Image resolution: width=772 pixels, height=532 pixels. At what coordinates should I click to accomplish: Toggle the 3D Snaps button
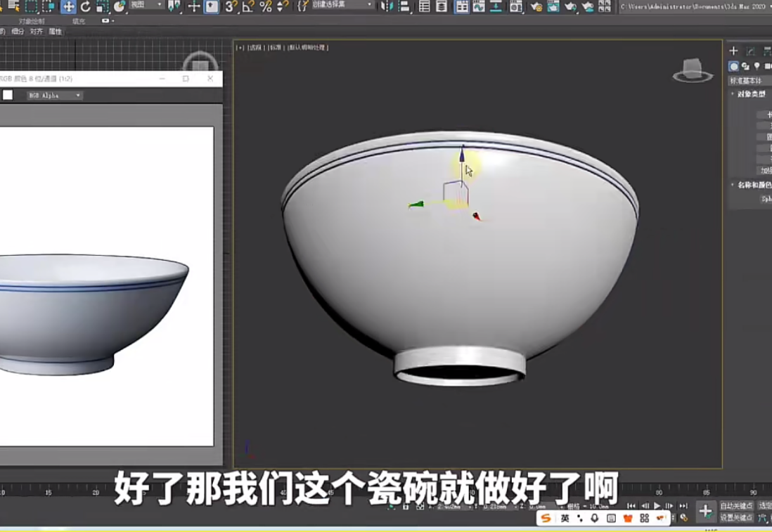coord(231,6)
